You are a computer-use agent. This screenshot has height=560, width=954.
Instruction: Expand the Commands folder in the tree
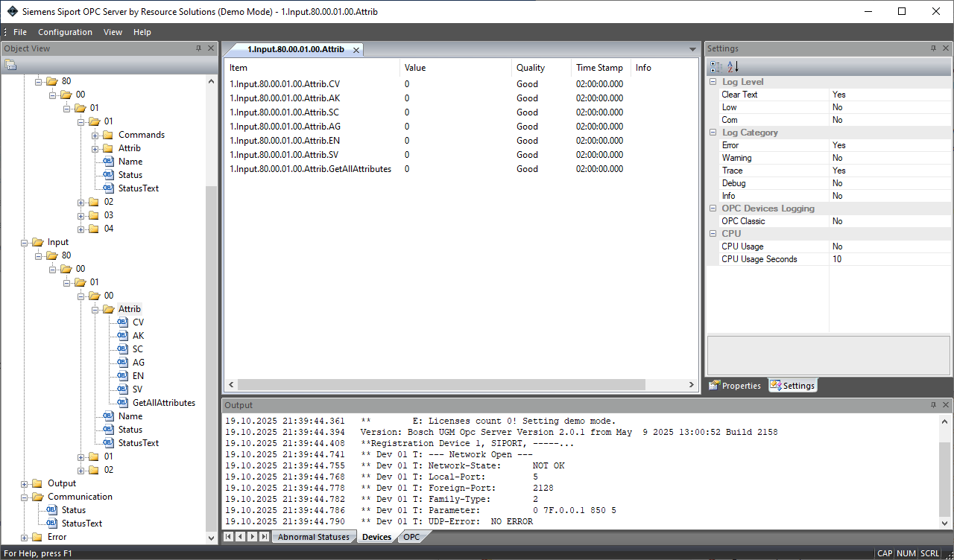coord(95,135)
